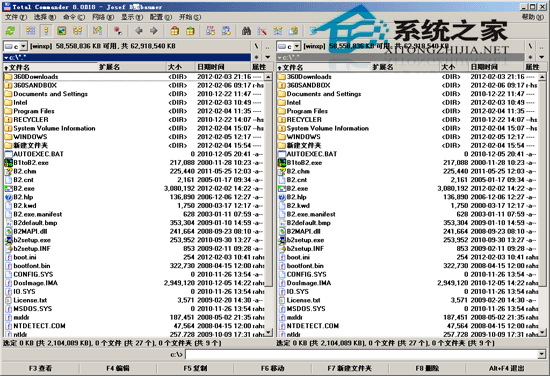Sort right panel by 扩展名 extension column

(404, 67)
